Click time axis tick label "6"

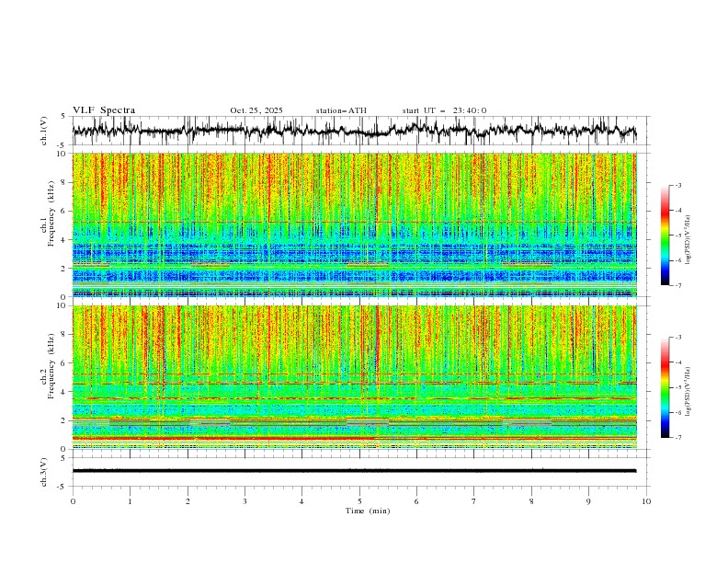(416, 501)
